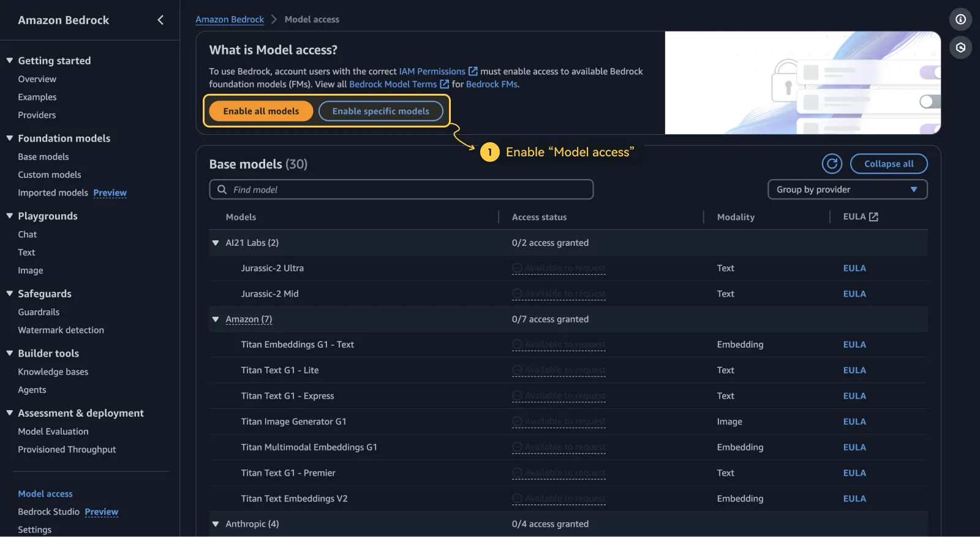Open Bedrock Studio in the sidebar

point(48,512)
